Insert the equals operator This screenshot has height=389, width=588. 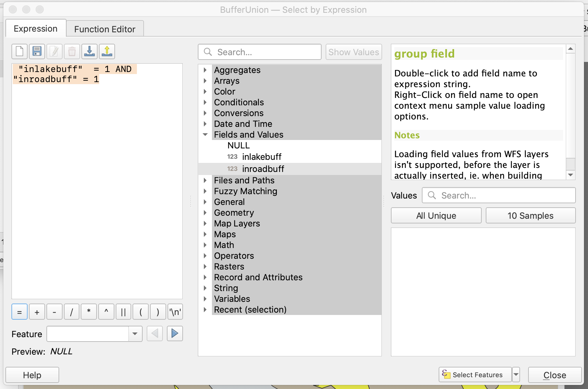20,312
